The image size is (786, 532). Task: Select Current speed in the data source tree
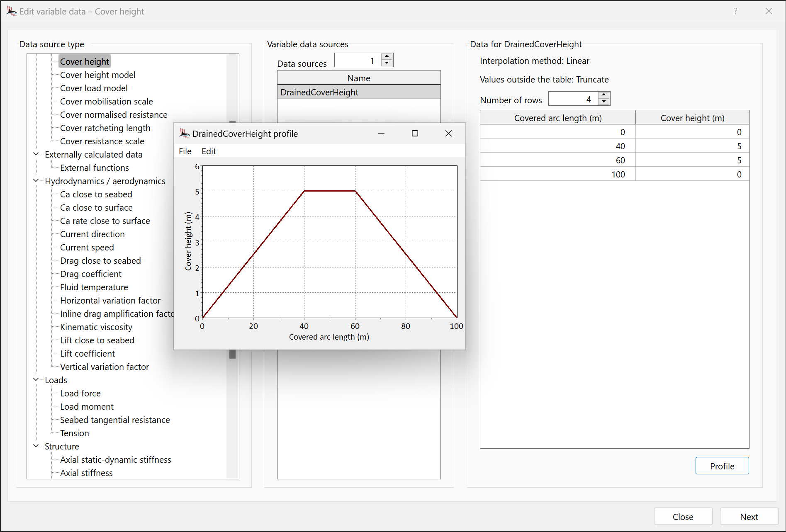click(87, 247)
